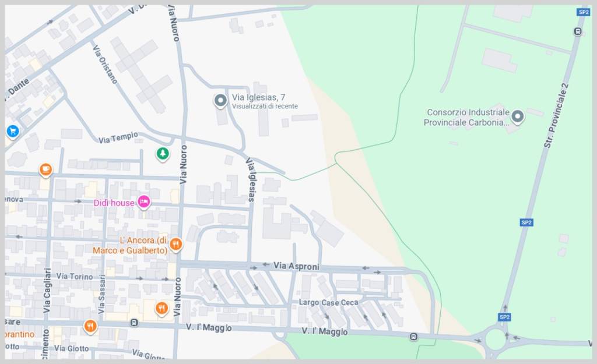
Task: Select the blue shopping cart marker
Action: (x=12, y=131)
